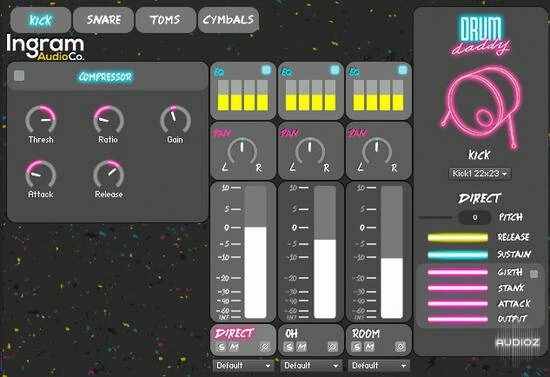Select the DIRECT channel label
This screenshot has width=550, height=377.
point(234,334)
